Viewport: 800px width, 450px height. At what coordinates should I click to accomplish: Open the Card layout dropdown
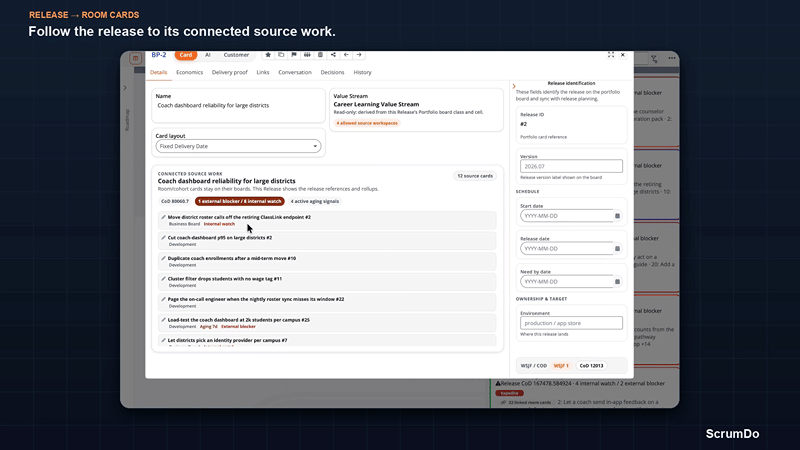pos(238,146)
